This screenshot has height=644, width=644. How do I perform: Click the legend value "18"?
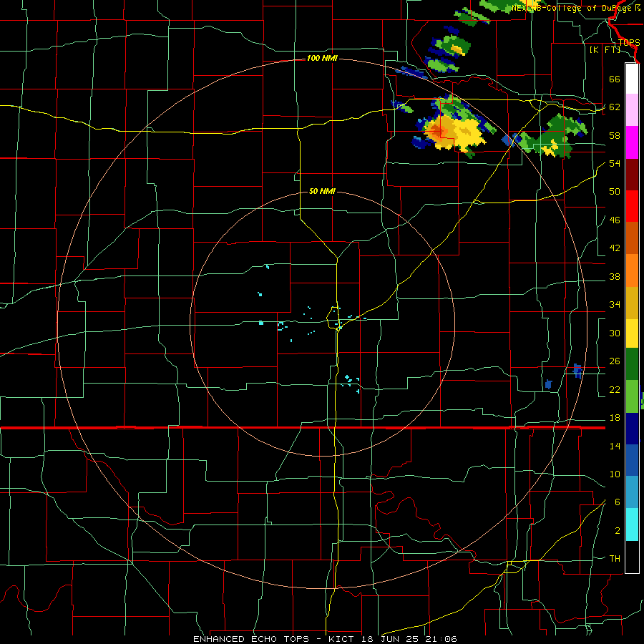(615, 418)
